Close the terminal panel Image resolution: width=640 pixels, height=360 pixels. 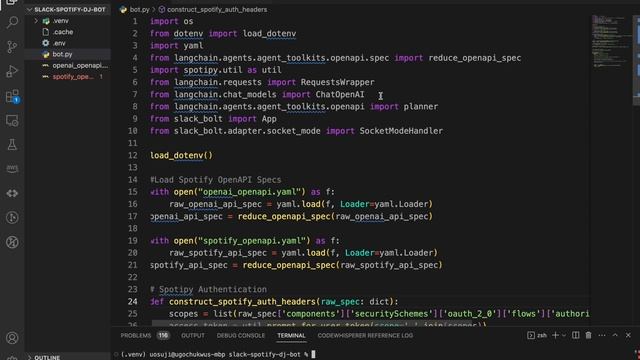[628, 335]
